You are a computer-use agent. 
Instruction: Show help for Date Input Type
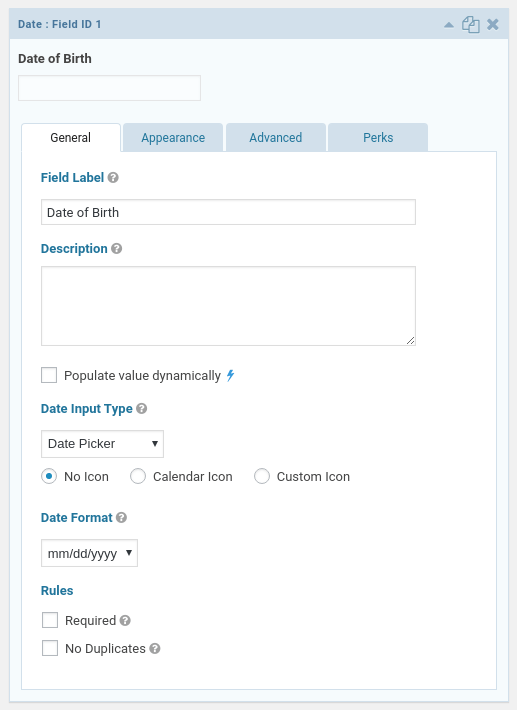(142, 408)
